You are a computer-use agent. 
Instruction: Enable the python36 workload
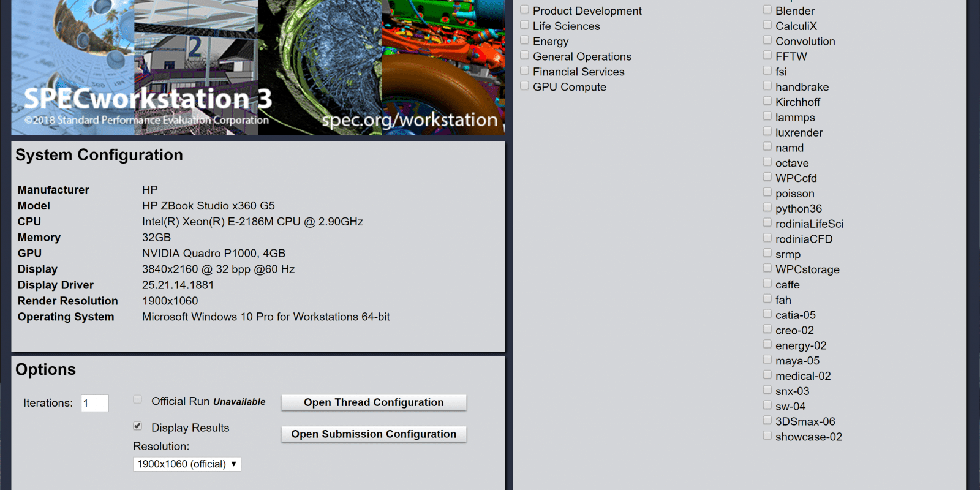[767, 208]
